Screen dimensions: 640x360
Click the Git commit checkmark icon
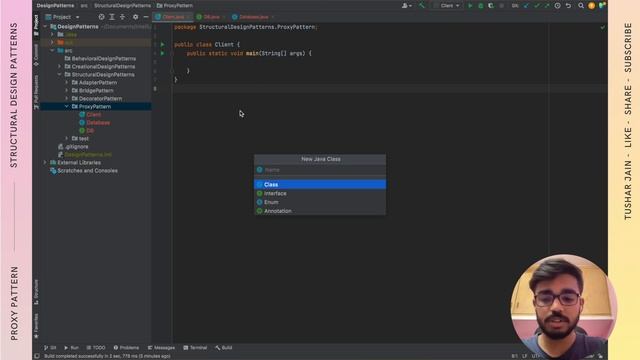(537, 6)
